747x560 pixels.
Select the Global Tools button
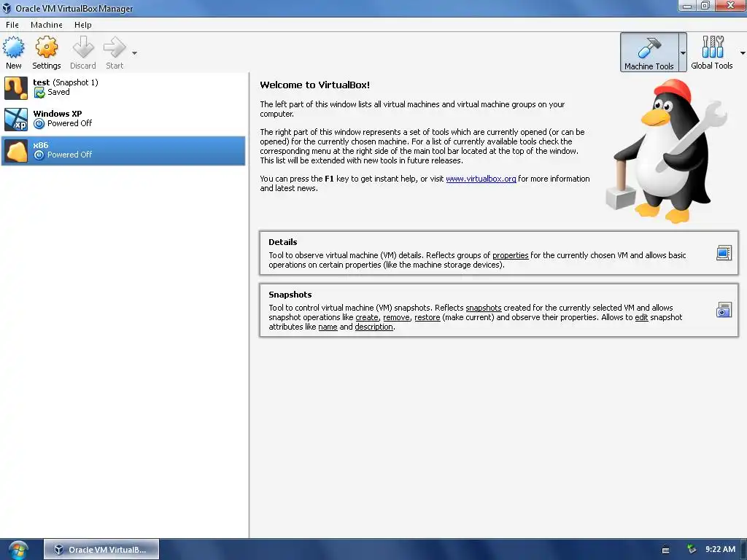tap(712, 52)
